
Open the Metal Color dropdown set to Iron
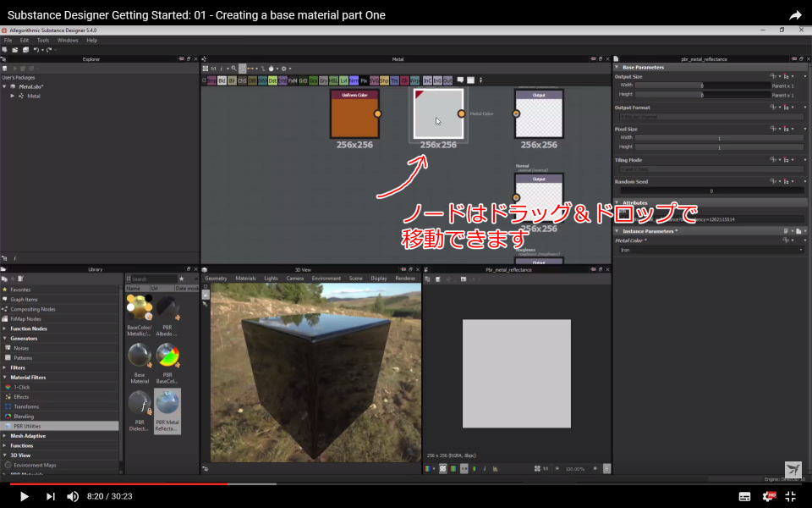(711, 250)
